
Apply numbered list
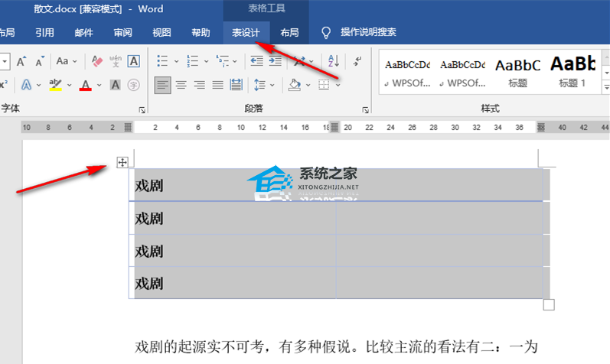point(193,60)
